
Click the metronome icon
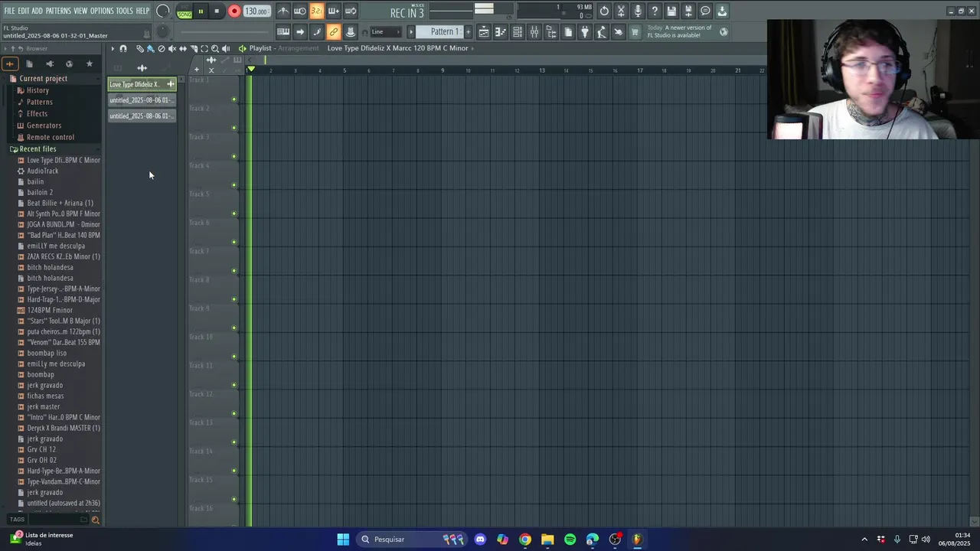pos(283,11)
